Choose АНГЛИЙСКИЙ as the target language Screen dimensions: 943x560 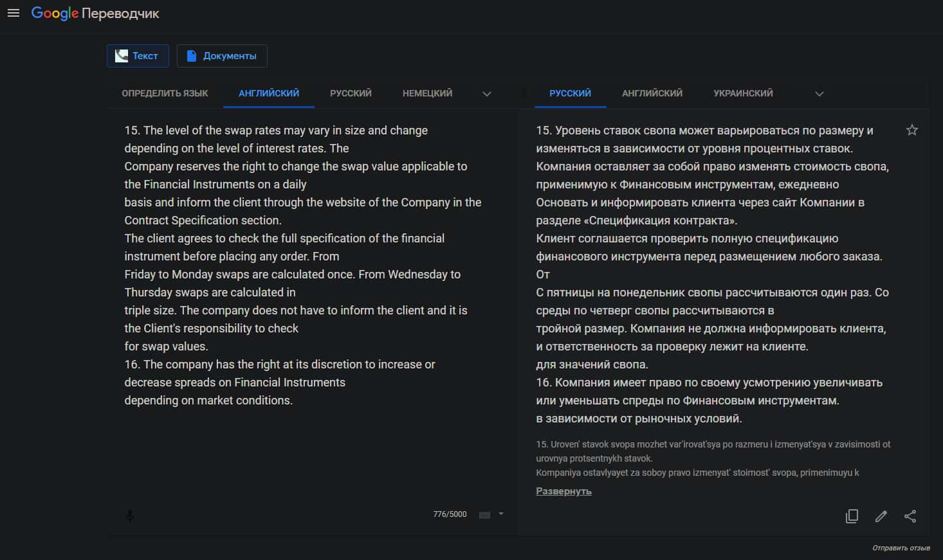[x=652, y=93]
